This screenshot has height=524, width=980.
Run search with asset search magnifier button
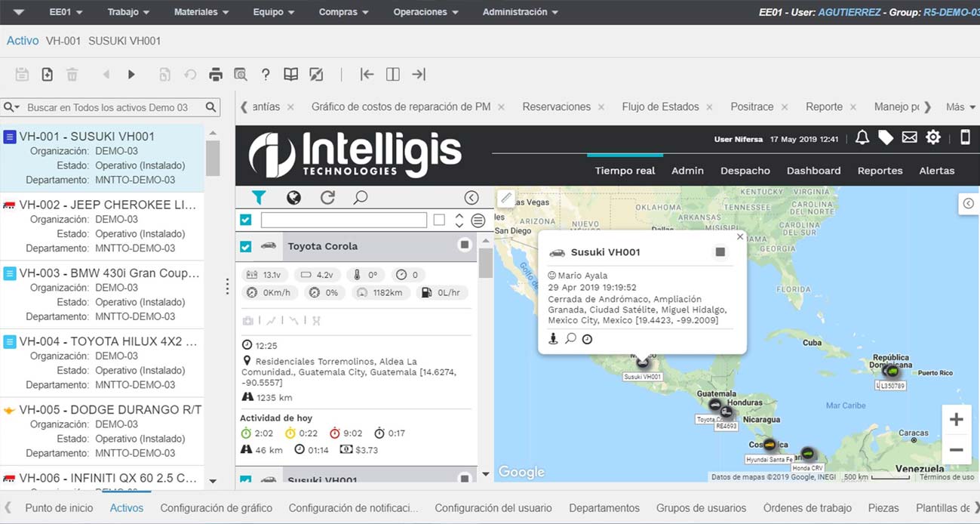(x=211, y=107)
